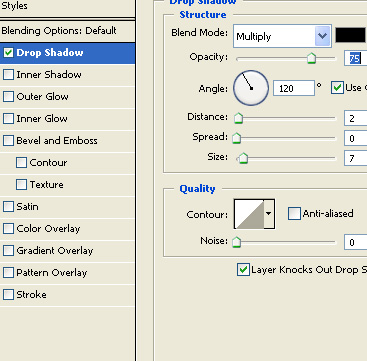The image size is (367, 361).
Task: Click the Angle value field 120
Action: (x=294, y=88)
